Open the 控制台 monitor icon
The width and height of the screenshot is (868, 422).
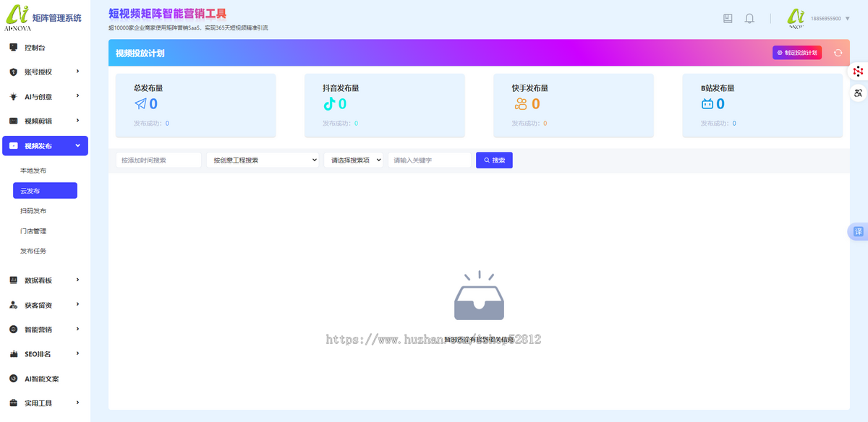[x=13, y=48]
